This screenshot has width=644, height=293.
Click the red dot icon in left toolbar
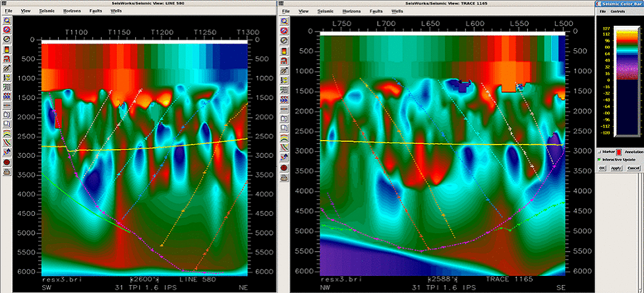click(x=7, y=161)
